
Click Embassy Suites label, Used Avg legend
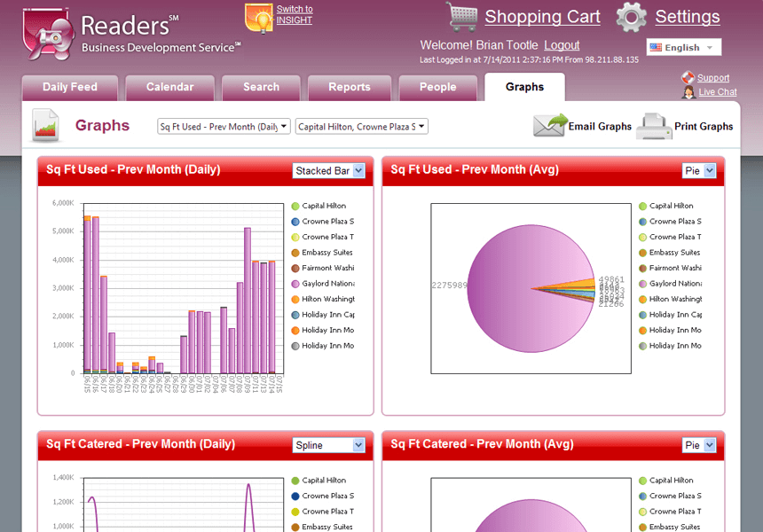[x=674, y=253]
